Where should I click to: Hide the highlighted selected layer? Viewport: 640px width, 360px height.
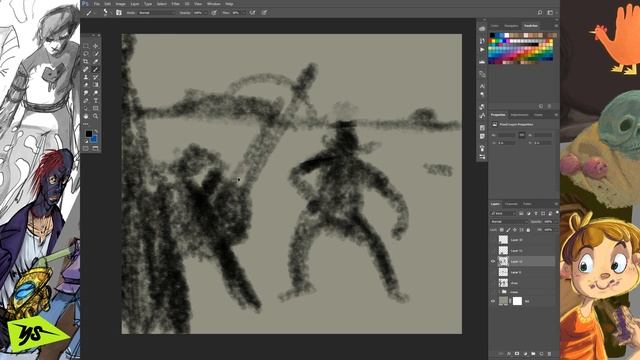coord(493,261)
